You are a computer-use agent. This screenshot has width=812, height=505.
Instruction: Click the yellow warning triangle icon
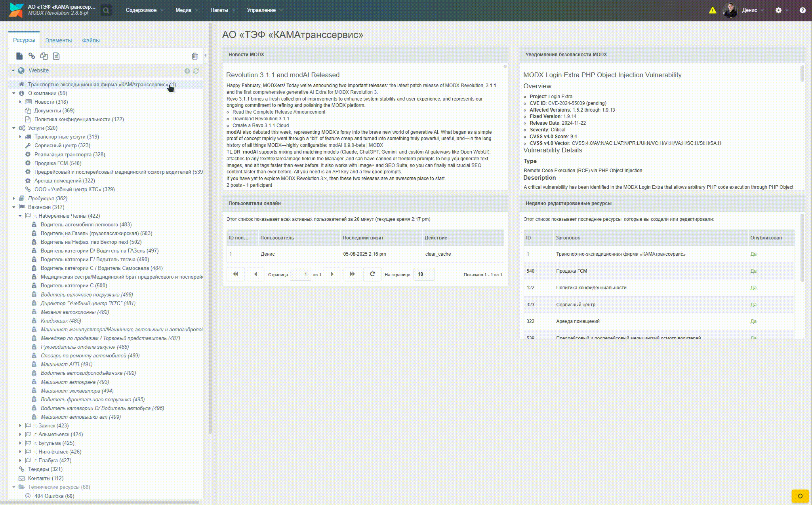click(x=713, y=10)
